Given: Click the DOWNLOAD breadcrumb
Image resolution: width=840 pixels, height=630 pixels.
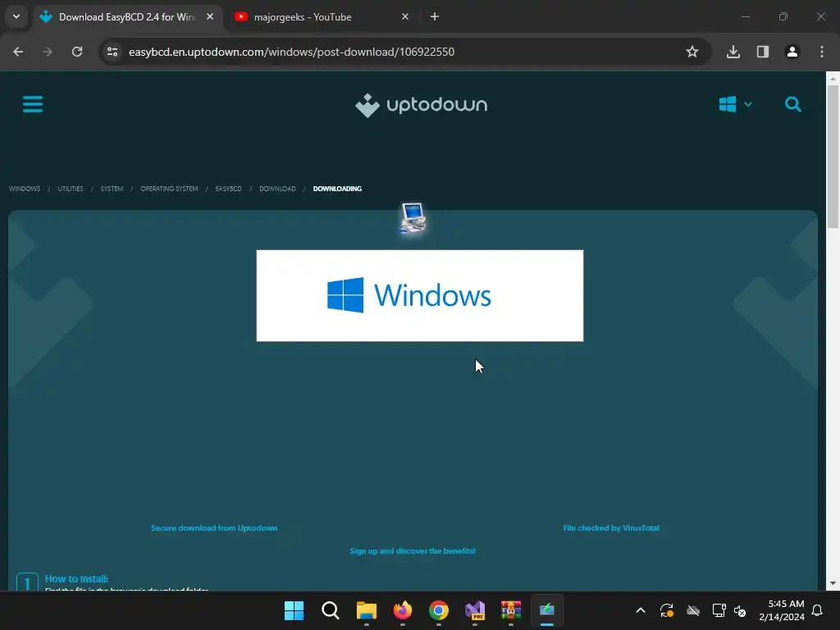Looking at the screenshot, I should coord(277,189).
